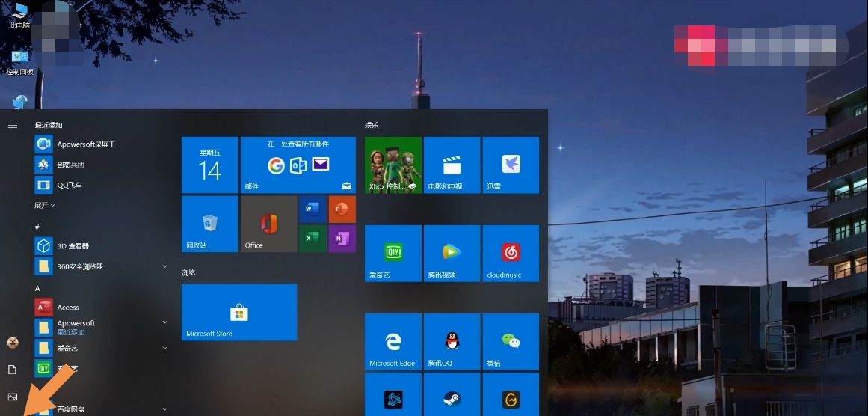The image size is (868, 416).
Task: Open the Battle.net tile
Action: point(393,394)
